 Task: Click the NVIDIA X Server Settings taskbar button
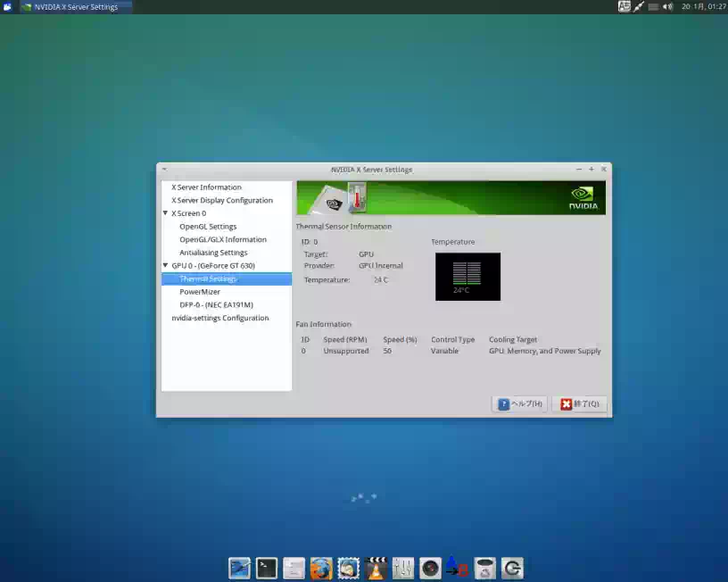click(76, 7)
